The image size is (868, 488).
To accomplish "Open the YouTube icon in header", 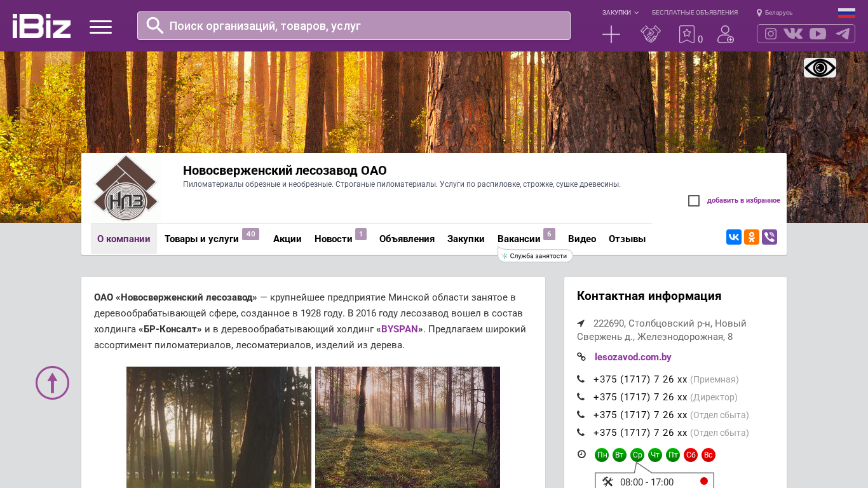I will point(818,34).
